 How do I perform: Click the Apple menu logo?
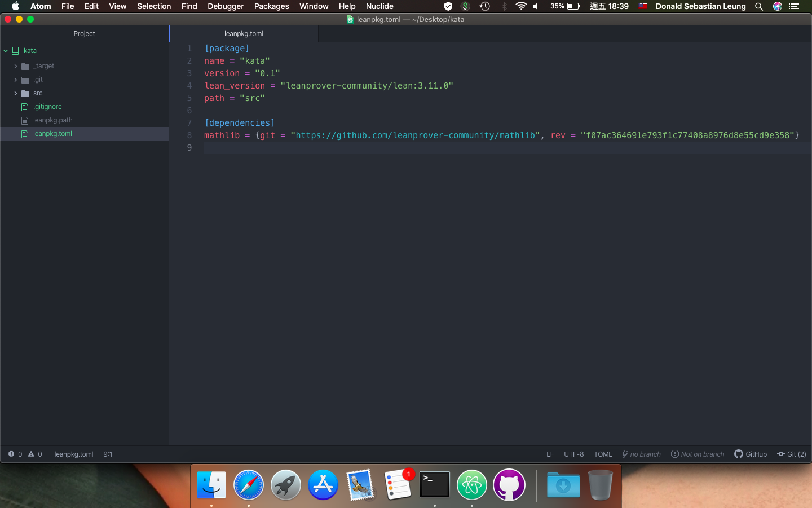[x=15, y=6]
